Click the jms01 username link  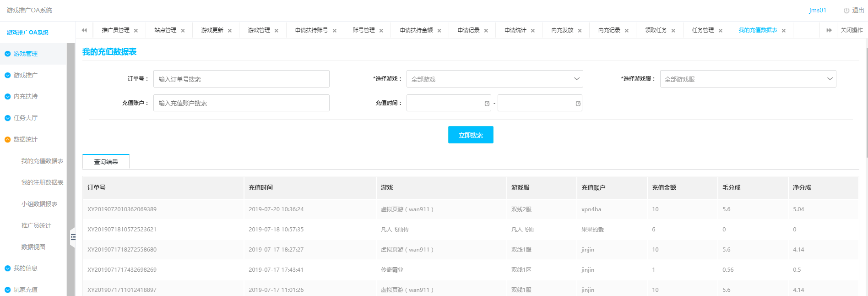click(817, 11)
